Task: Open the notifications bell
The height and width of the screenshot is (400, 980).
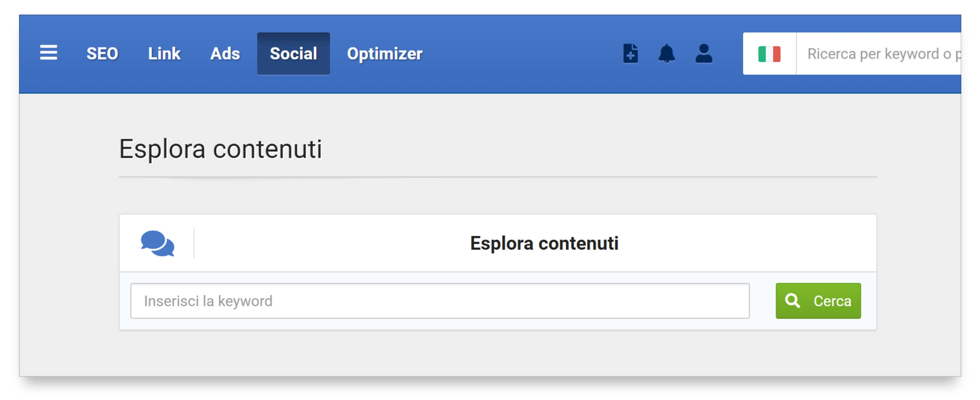Action: coord(666,53)
